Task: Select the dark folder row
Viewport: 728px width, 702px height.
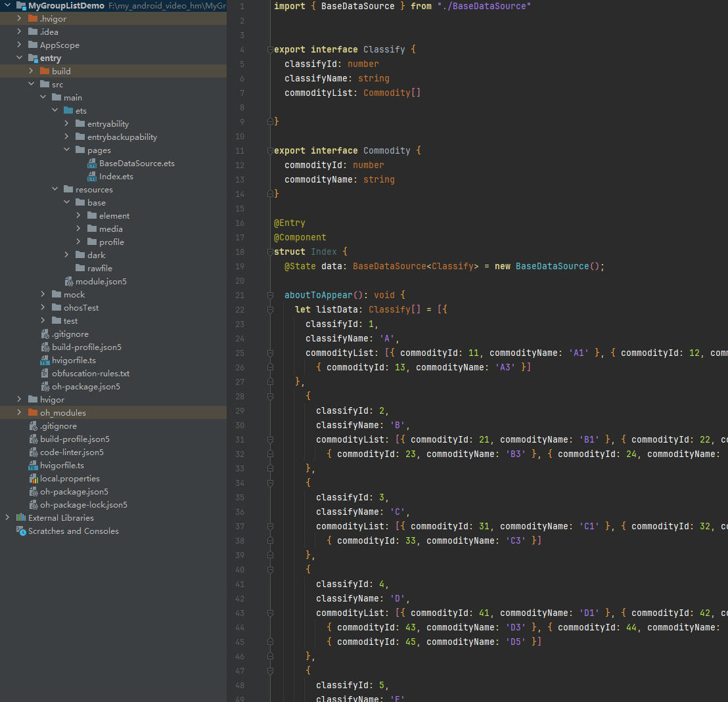Action: (x=113, y=255)
